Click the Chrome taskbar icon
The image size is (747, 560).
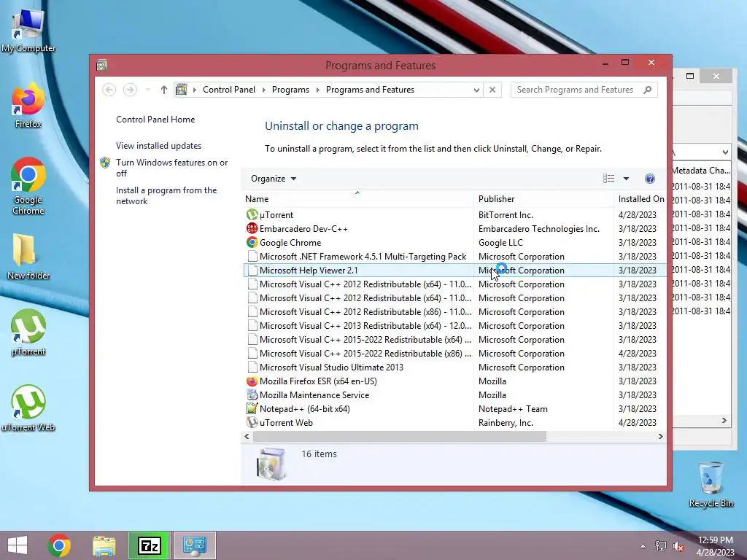pos(59,545)
